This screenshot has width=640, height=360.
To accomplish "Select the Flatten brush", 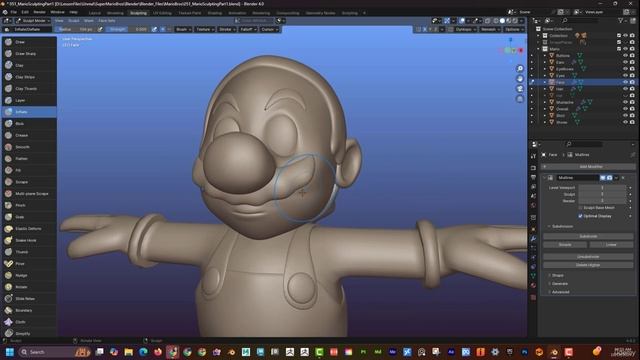I will (x=29, y=159).
